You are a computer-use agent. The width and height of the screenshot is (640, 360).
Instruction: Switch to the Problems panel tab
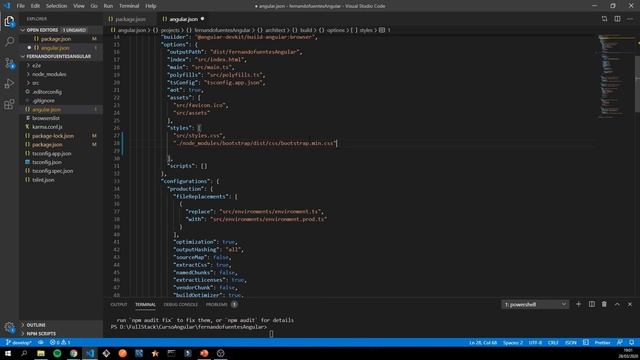pyautogui.click(x=216, y=304)
